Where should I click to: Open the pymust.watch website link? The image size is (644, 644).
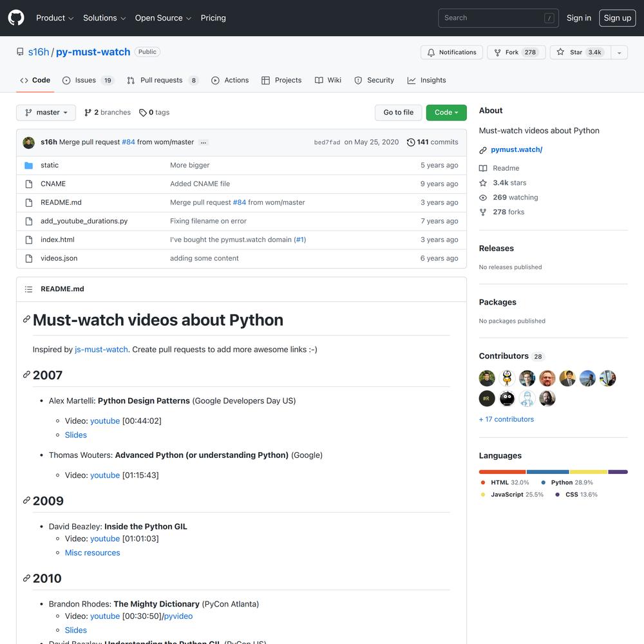[516, 150]
